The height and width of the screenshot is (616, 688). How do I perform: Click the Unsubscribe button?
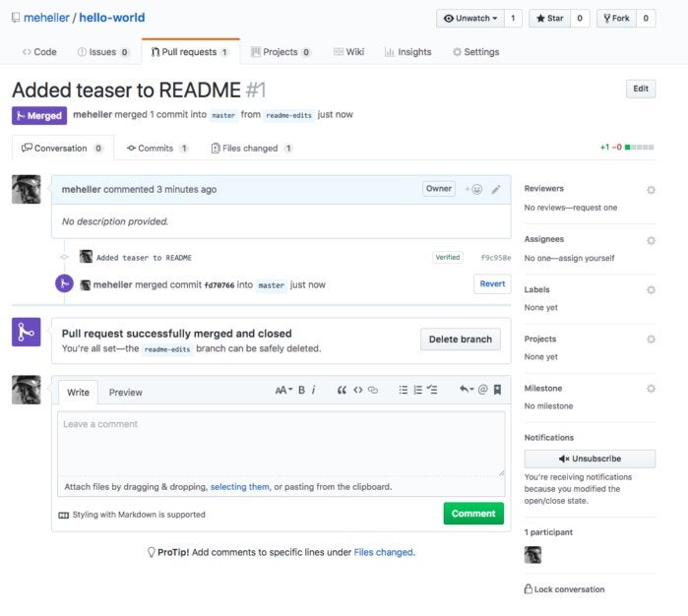pyautogui.click(x=590, y=459)
